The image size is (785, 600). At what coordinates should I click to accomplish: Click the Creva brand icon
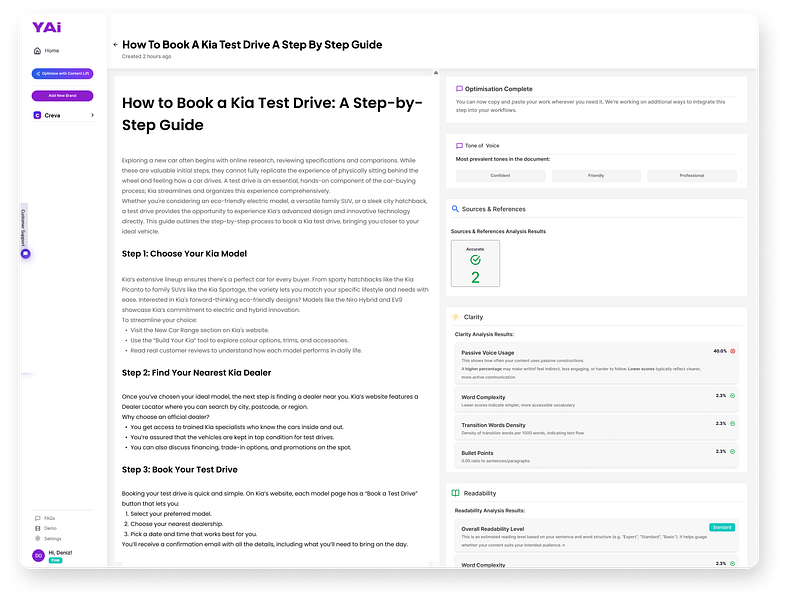(37, 115)
